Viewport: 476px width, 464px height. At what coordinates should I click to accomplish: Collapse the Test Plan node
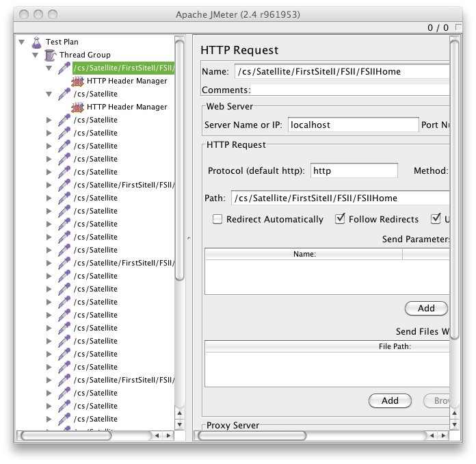(22, 42)
